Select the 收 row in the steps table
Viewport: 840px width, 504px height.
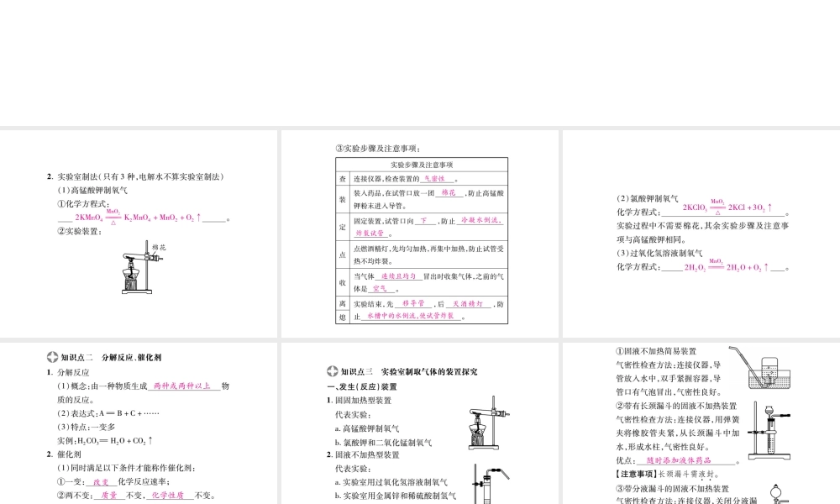click(343, 283)
